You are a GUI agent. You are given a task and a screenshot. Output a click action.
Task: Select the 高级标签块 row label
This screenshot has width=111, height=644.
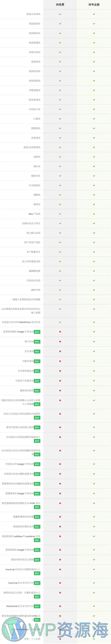tap(34, 71)
